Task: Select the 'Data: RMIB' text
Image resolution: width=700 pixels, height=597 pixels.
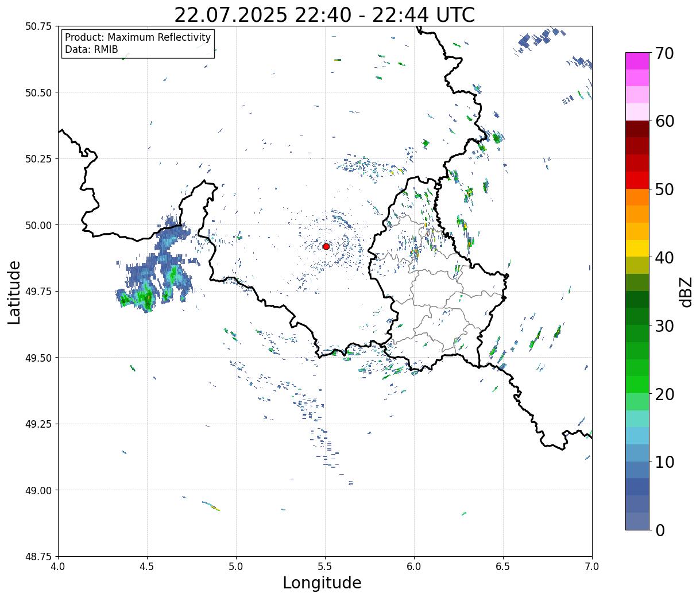Action: [91, 49]
